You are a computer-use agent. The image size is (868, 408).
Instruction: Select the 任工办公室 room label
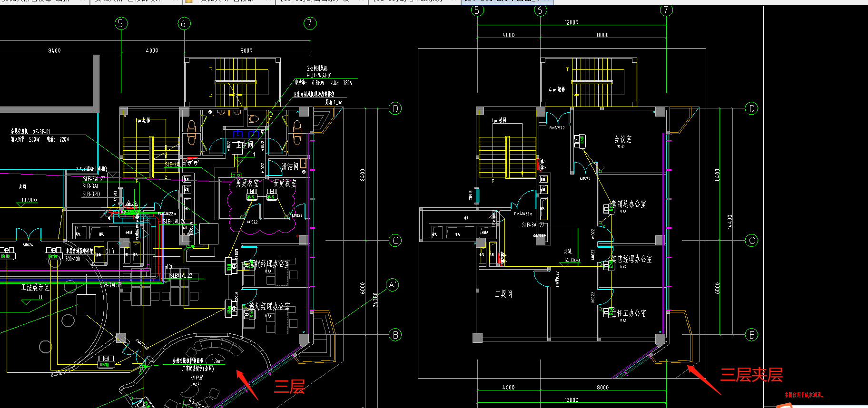[x=629, y=313]
